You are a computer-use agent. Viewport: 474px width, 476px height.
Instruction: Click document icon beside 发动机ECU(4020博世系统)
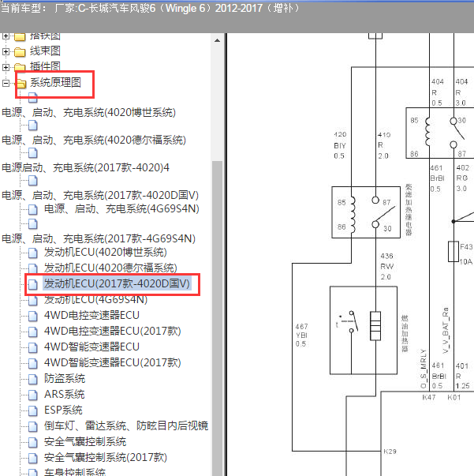point(33,253)
